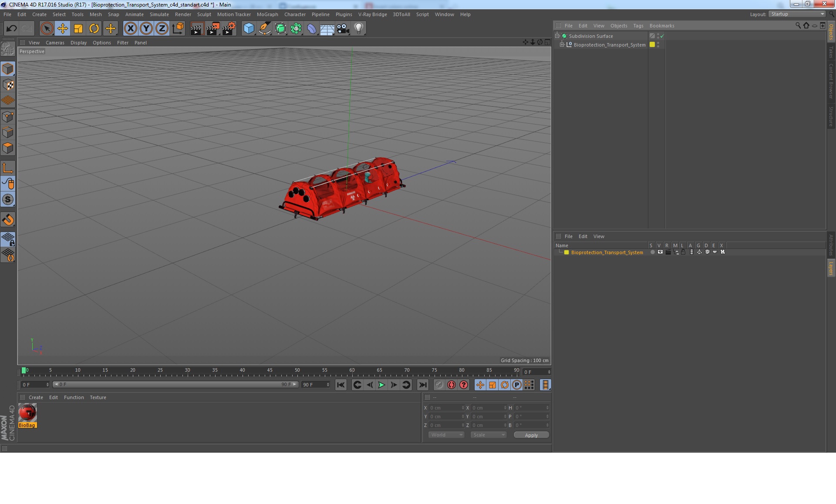The image size is (836, 504).
Task: Go to start of animation
Action: pos(341,385)
